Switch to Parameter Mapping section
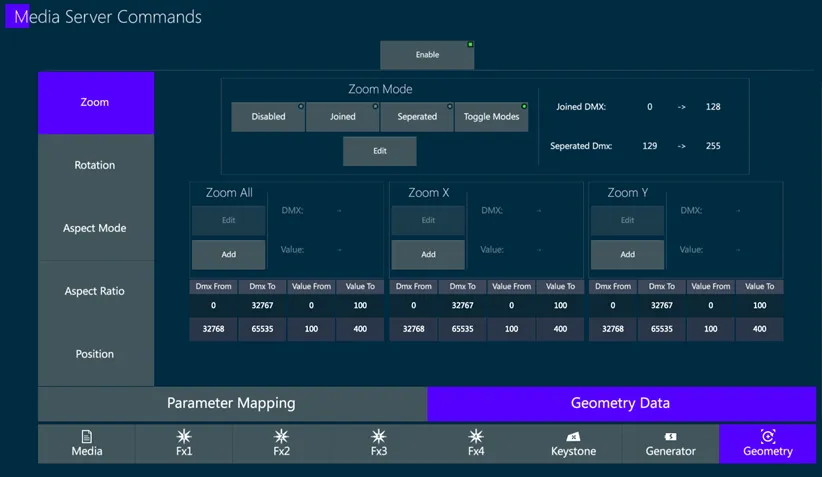Image resolution: width=822 pixels, height=477 pixels. coord(232,404)
